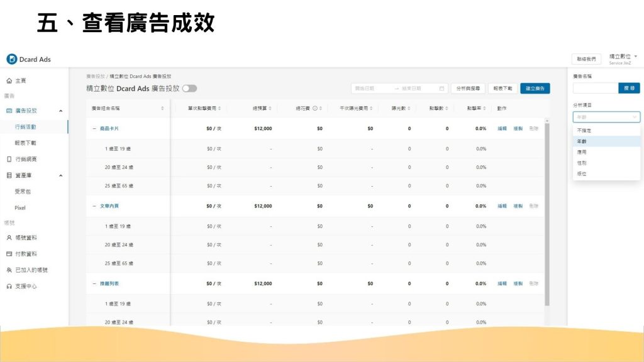Click the 付款資料 credit card icon
The image size is (644, 362).
[x=9, y=254]
